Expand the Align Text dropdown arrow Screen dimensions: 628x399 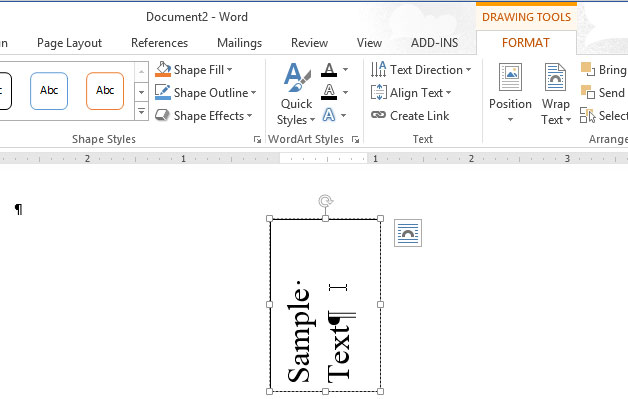click(448, 93)
